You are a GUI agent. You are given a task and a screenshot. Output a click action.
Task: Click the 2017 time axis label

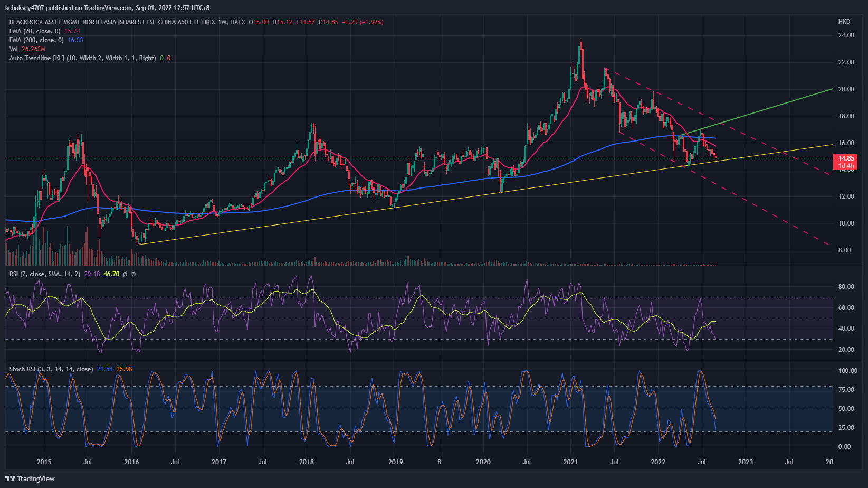219,462
